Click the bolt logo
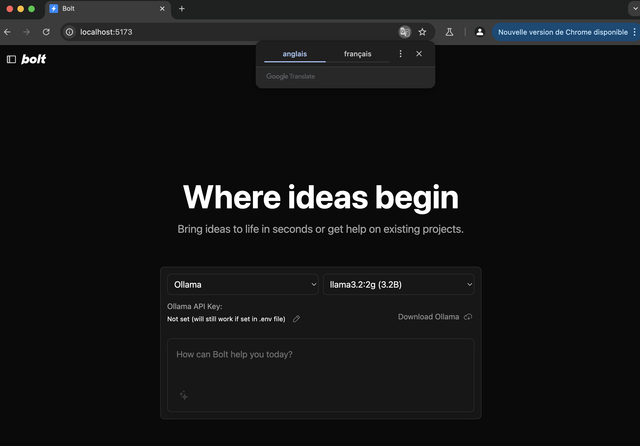640x446 pixels. [33, 60]
